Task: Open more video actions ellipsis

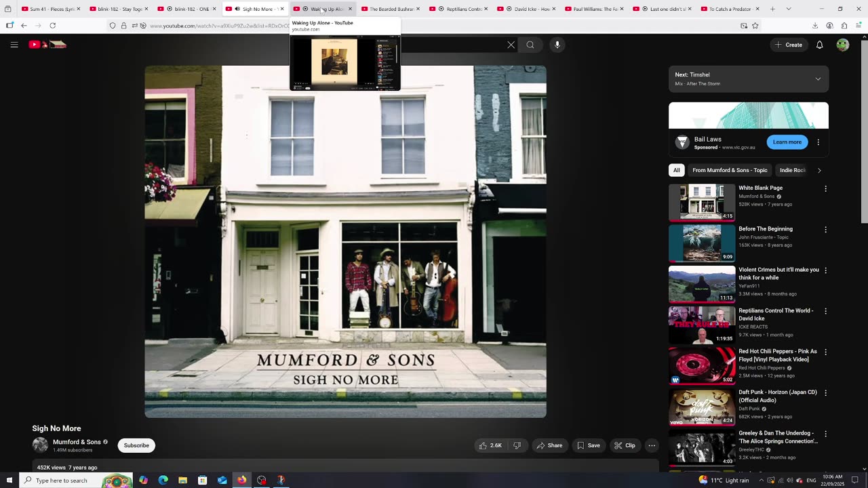Action: coord(652,445)
